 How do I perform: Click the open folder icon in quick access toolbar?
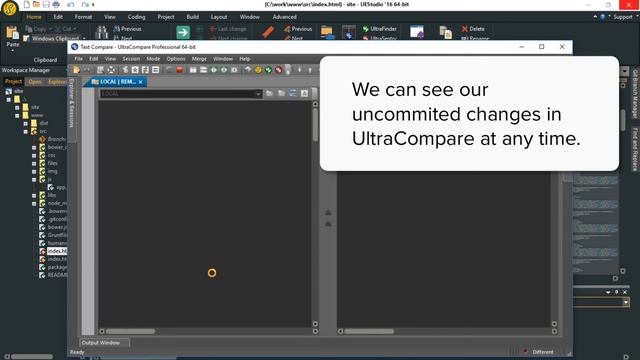pos(36,4)
